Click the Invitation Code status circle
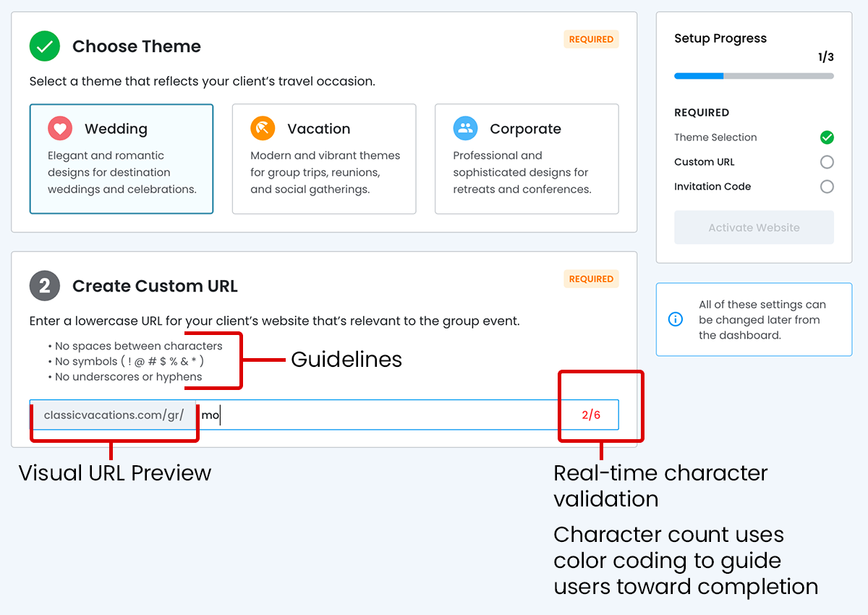The height and width of the screenshot is (615, 868). click(x=827, y=187)
